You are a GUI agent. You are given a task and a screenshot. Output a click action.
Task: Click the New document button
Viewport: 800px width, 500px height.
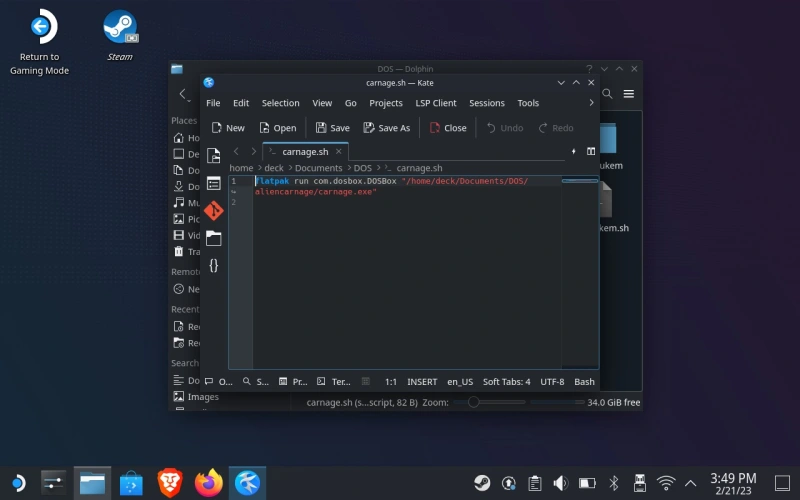tap(228, 128)
